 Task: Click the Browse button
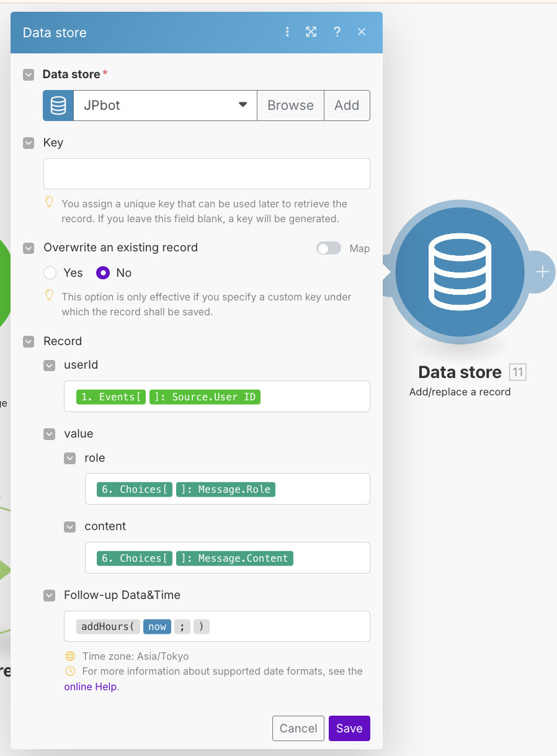click(290, 106)
